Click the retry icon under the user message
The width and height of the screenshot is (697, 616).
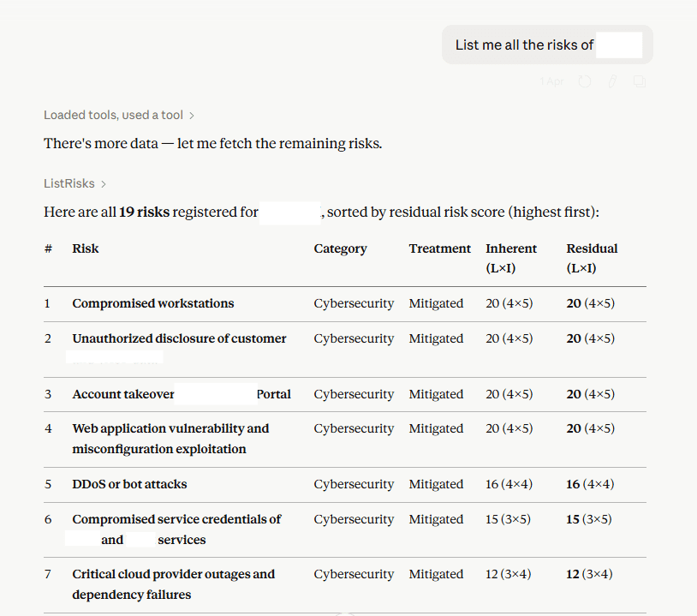point(585,81)
